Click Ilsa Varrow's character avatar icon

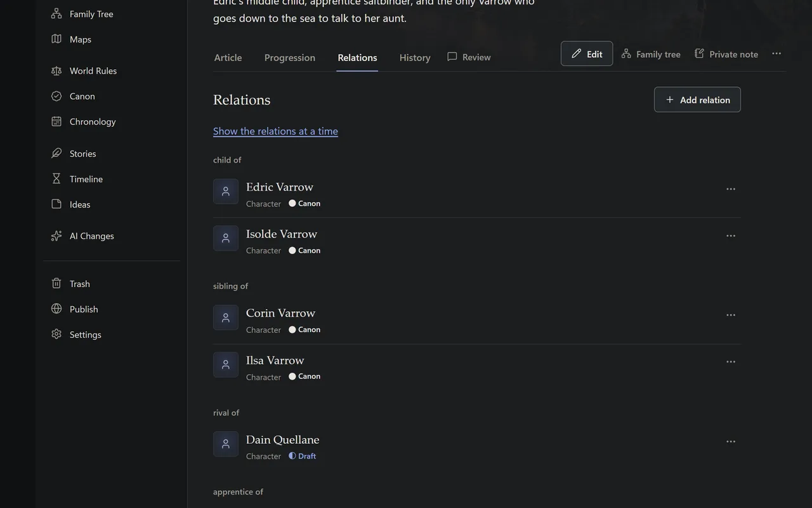[x=226, y=364]
